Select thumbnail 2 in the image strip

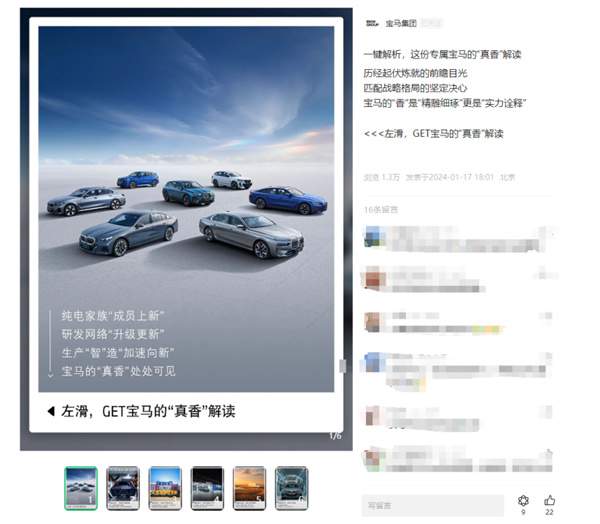123,488
